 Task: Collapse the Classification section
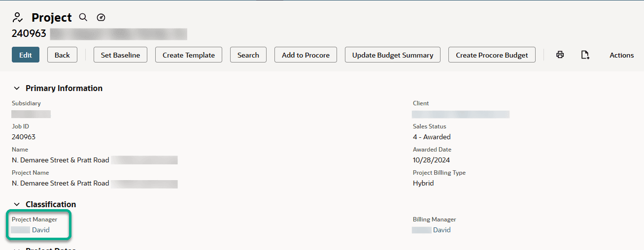(17, 204)
